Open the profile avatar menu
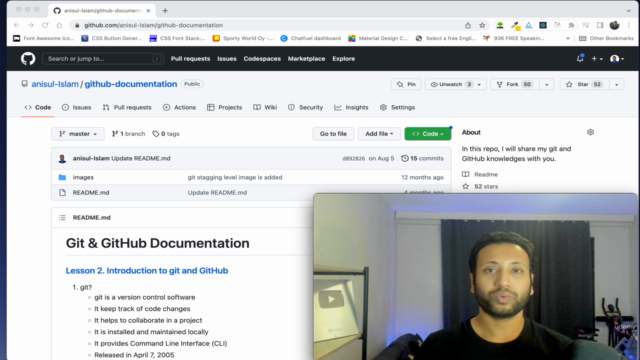This screenshot has height=360, width=640. coord(617,59)
